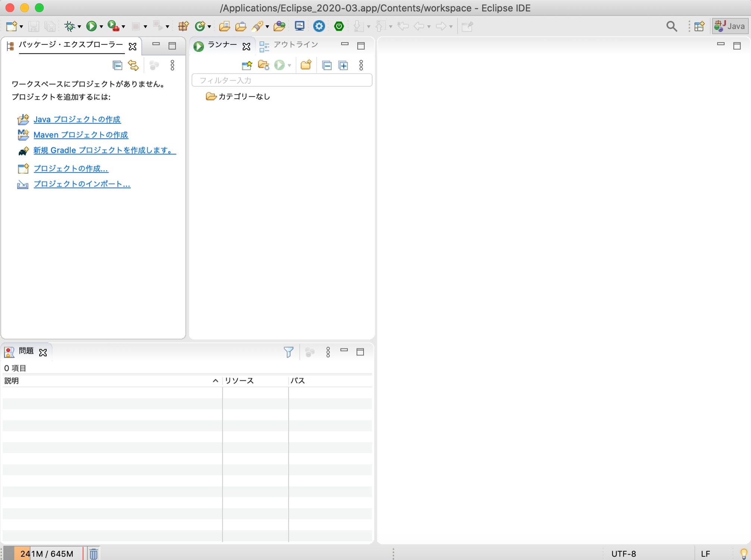Select the Java perspective button
Screen dimensions: 751x560
point(730,26)
